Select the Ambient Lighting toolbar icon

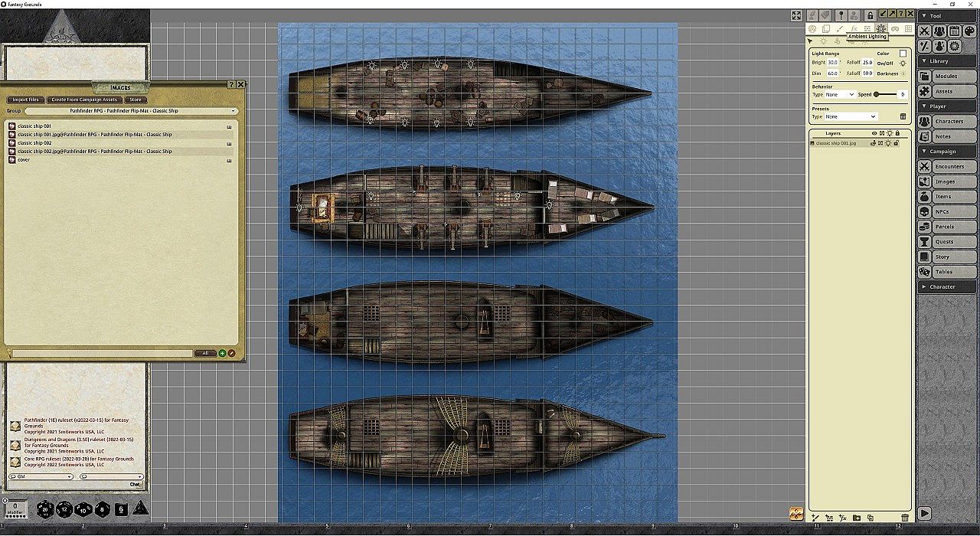(x=880, y=28)
